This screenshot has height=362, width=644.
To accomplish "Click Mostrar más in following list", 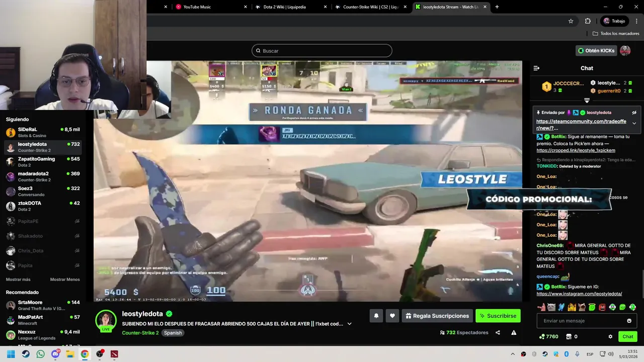I will (x=18, y=280).
